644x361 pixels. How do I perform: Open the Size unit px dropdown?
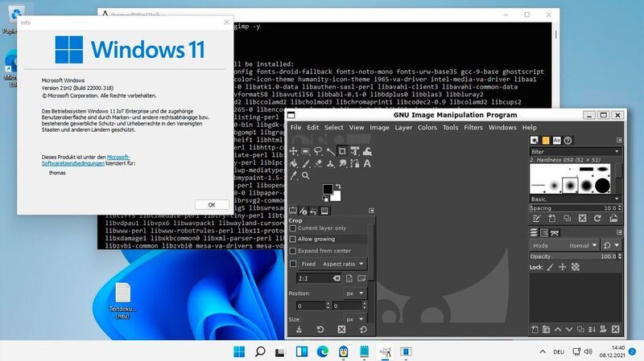tap(355, 319)
